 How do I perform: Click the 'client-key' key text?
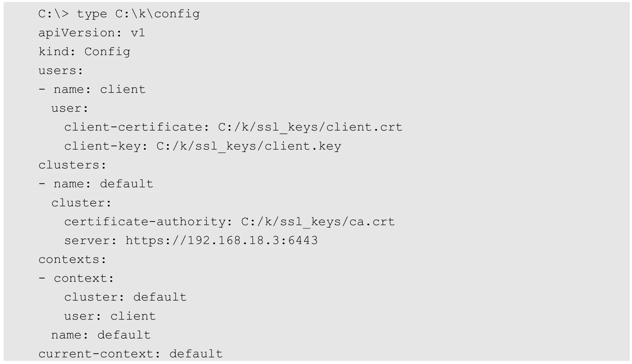102,146
